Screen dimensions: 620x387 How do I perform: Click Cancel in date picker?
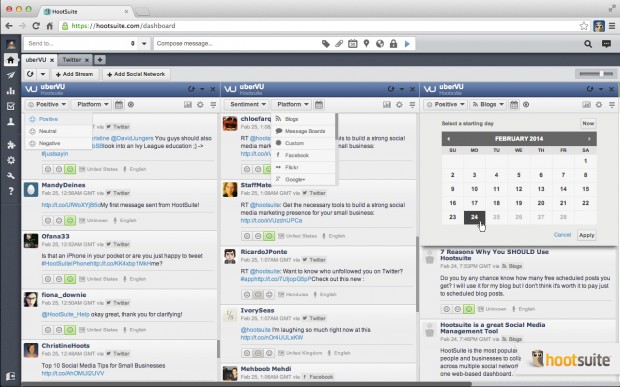562,235
